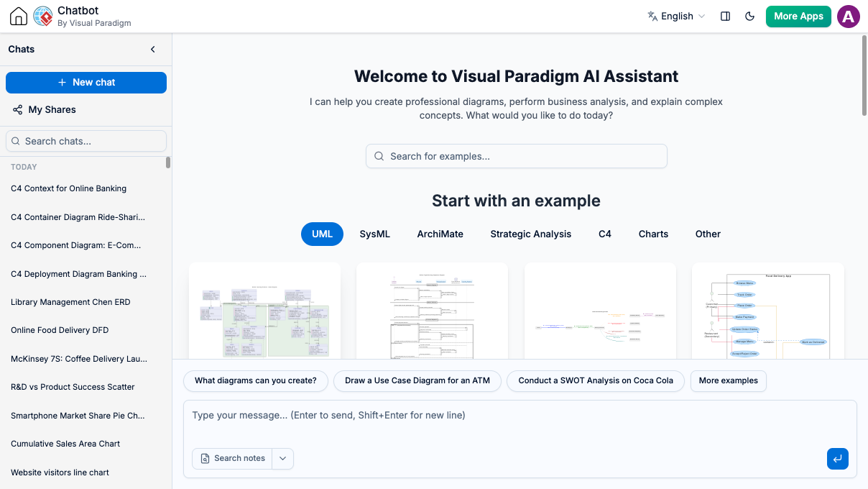This screenshot has height=489, width=868.
Task: Send message with the enter arrow button
Action: point(838,459)
